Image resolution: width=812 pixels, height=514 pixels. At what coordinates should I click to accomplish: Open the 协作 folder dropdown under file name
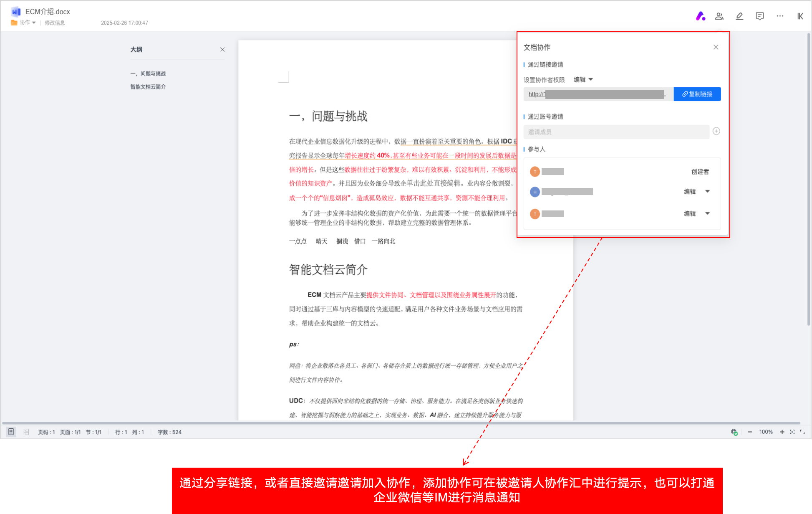[x=28, y=23]
